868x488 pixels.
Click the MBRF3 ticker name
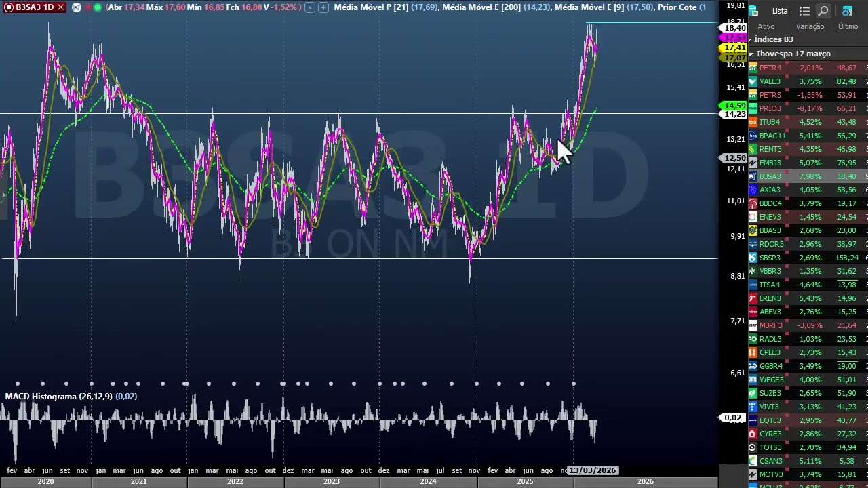[x=770, y=325]
